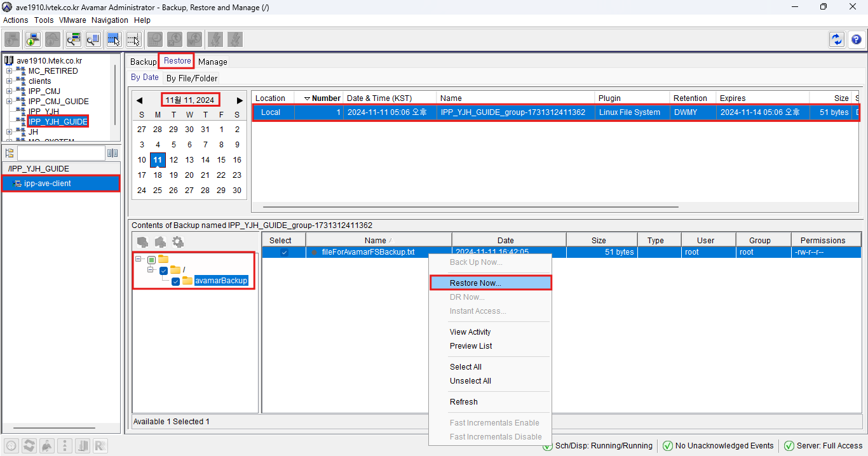Open the blue question-mark help icon
Viewport: 868px width, 456px height.
[x=856, y=39]
